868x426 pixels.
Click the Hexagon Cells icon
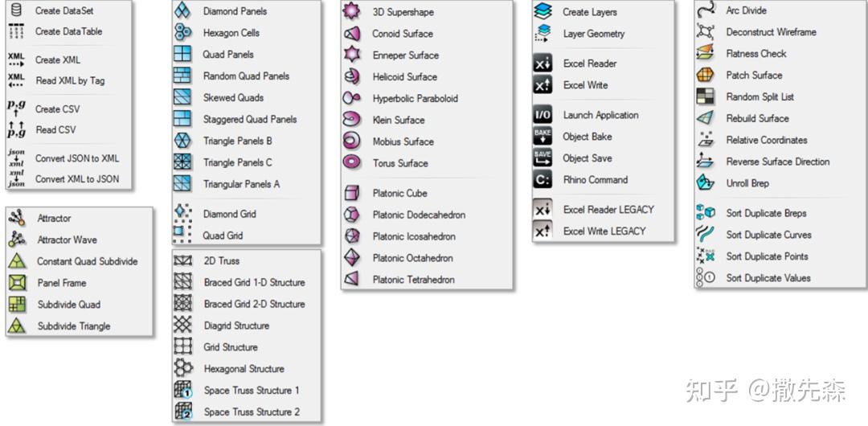pyautogui.click(x=182, y=33)
